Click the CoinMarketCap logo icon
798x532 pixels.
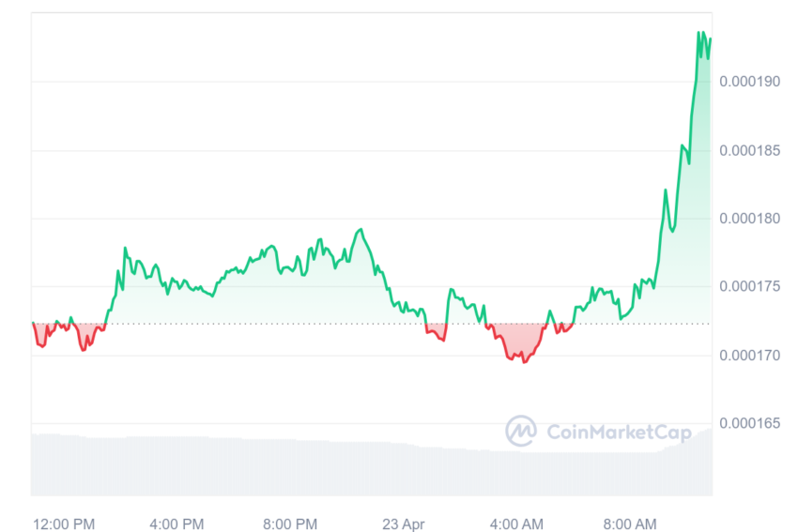[521, 431]
